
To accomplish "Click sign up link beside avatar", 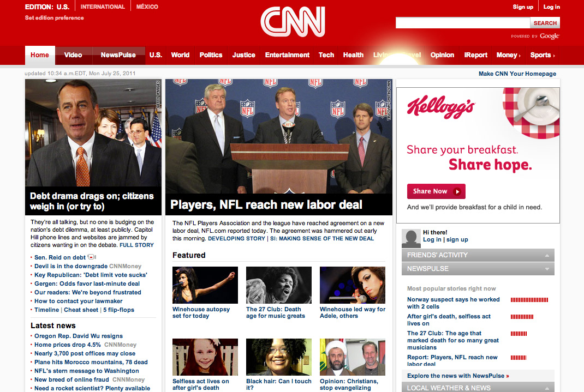I will click(457, 239).
